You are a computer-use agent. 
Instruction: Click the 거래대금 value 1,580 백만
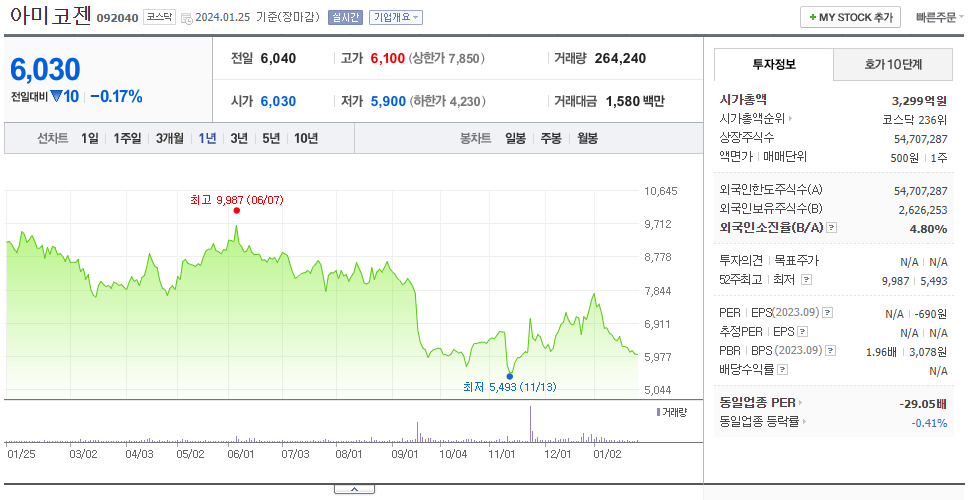click(x=635, y=101)
